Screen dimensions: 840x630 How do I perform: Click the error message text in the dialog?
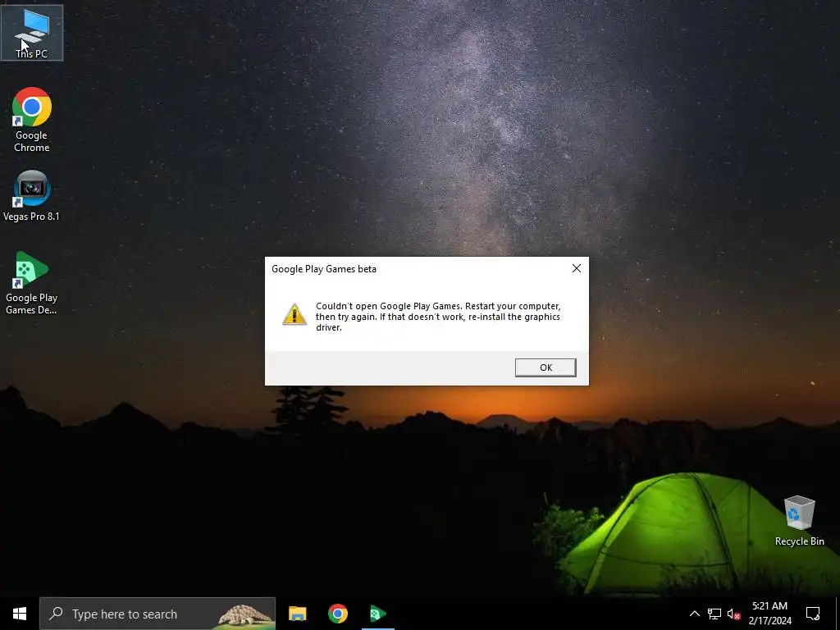pyautogui.click(x=438, y=317)
